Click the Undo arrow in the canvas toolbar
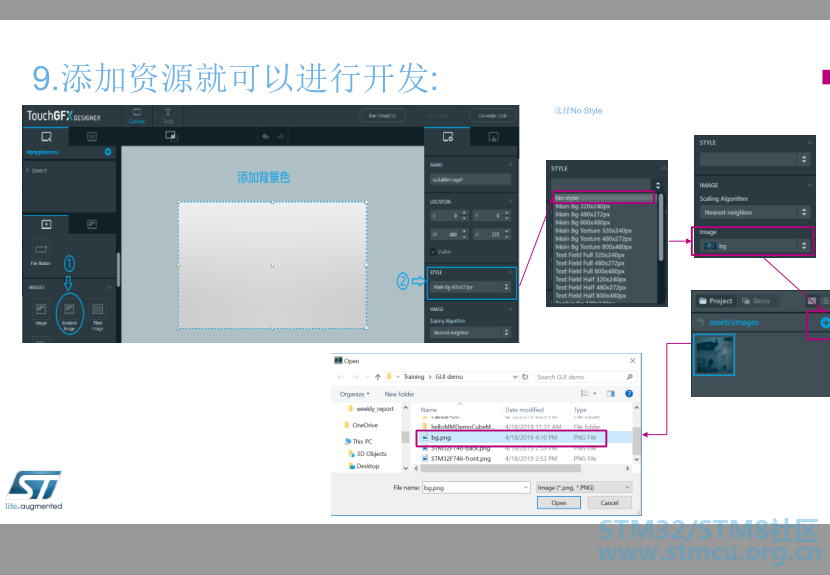Screen dimensions: 830x575 pos(266,137)
